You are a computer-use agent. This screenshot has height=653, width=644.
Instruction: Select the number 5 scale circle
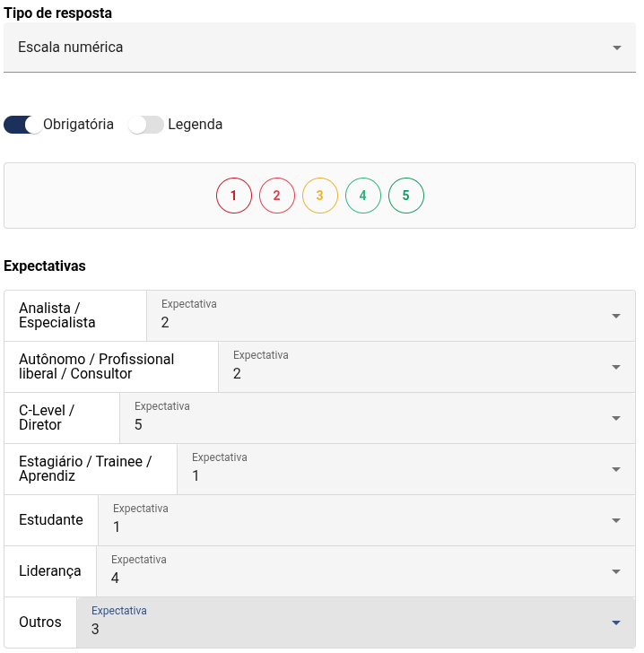tap(405, 196)
